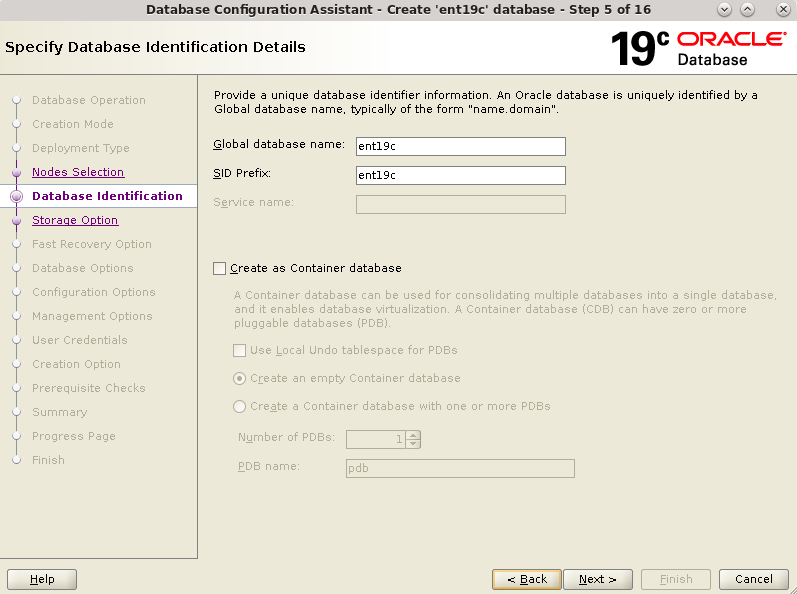Click the 'Global database name:' label
The width and height of the screenshot is (797, 594).
point(279,144)
